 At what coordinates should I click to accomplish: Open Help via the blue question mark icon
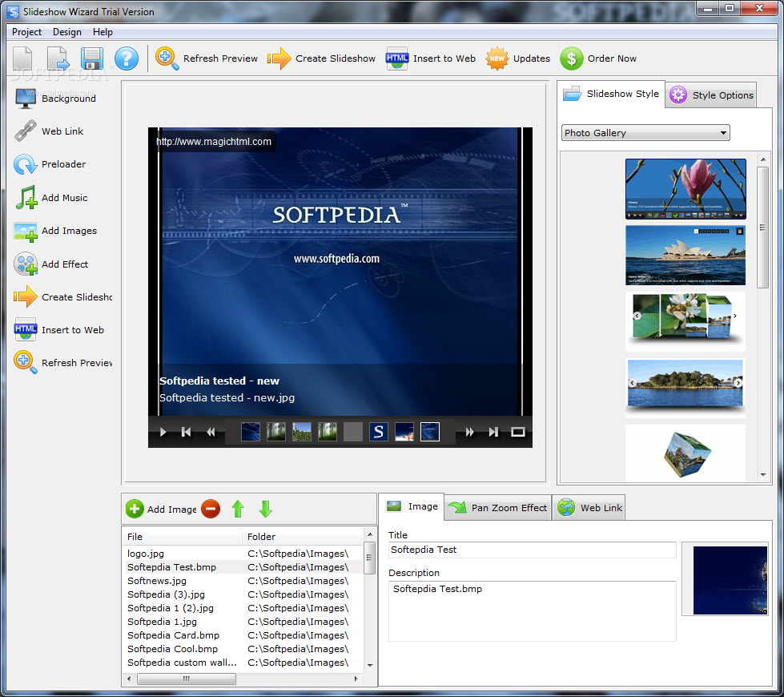(127, 58)
